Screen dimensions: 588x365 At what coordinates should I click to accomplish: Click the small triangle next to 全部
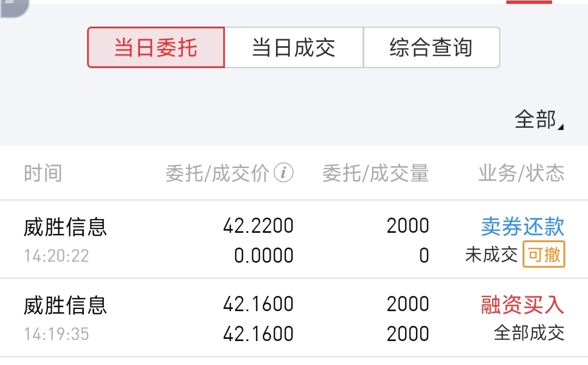pos(561,127)
